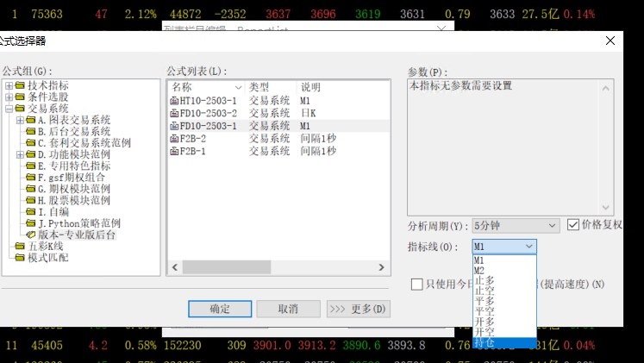Viewport: 644px width, 363px height.
Task: Click the >>> 更多(D) button
Action: click(x=358, y=309)
